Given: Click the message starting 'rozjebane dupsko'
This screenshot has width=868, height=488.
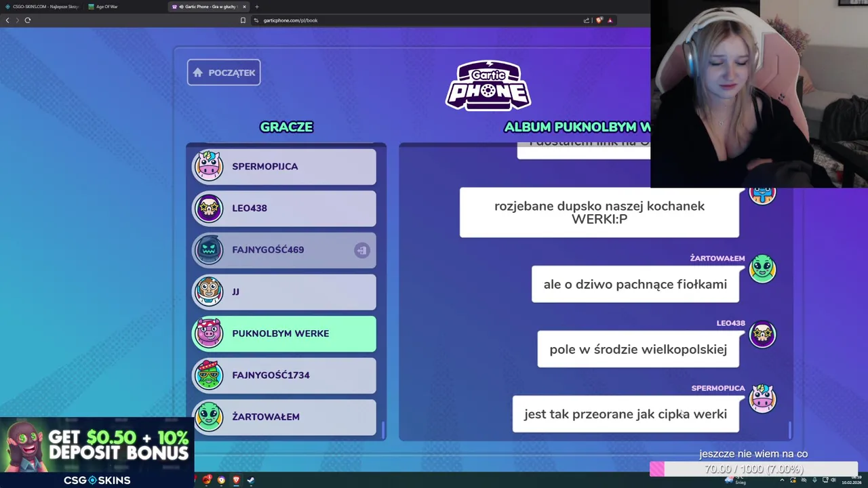Looking at the screenshot, I should (599, 212).
